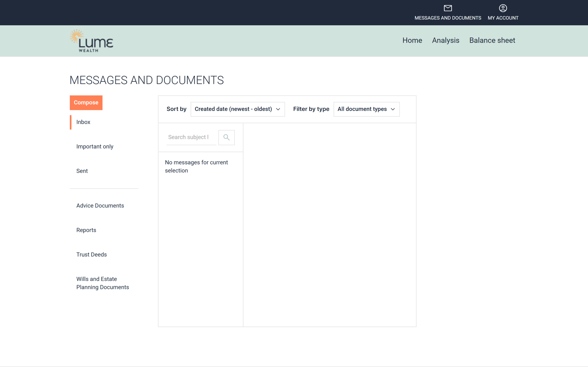This screenshot has height=367, width=588.
Task: Open Wills and Estate Planning Documents
Action: (x=102, y=283)
